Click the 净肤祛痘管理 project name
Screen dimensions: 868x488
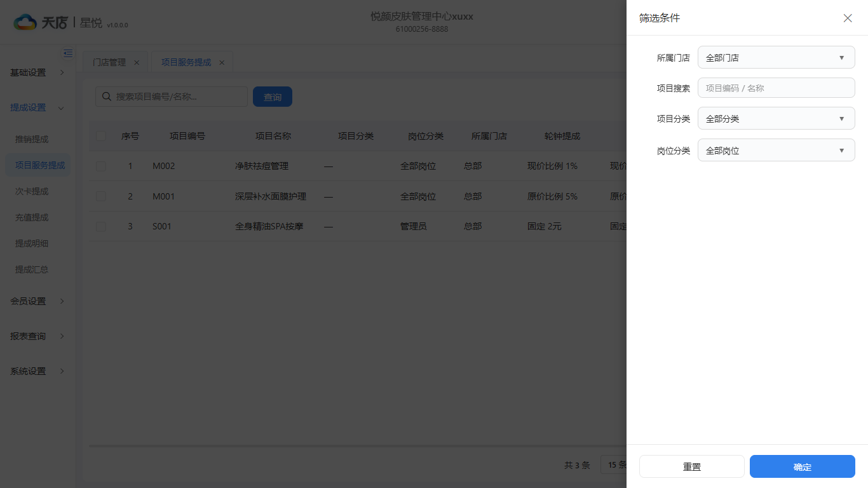pos(262,166)
